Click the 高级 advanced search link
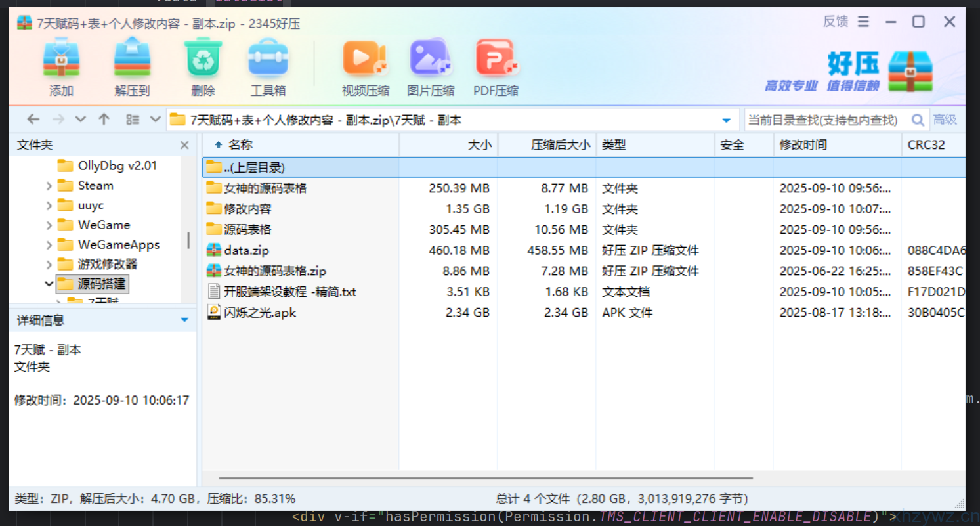Viewport: 980px width, 526px height. click(x=945, y=120)
